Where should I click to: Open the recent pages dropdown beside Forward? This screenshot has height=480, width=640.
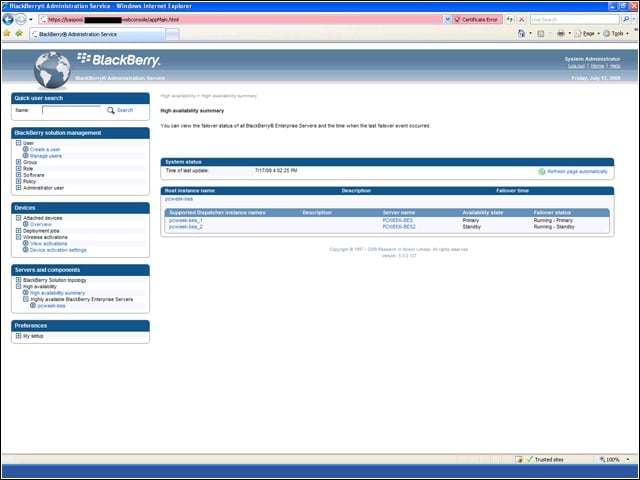pyautogui.click(x=31, y=20)
